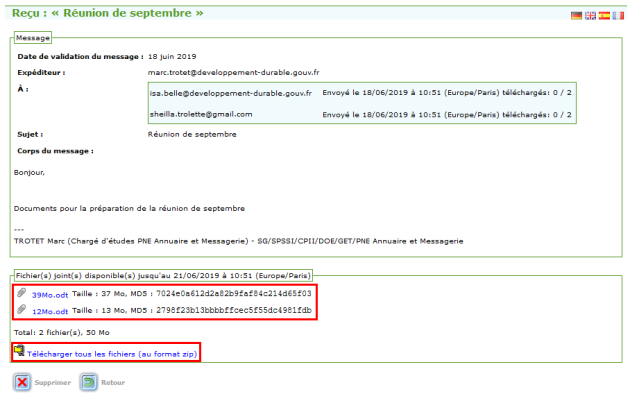Select recipient sheilla.trolette@gmail.com
This screenshot has height=396, width=630.
201,114
